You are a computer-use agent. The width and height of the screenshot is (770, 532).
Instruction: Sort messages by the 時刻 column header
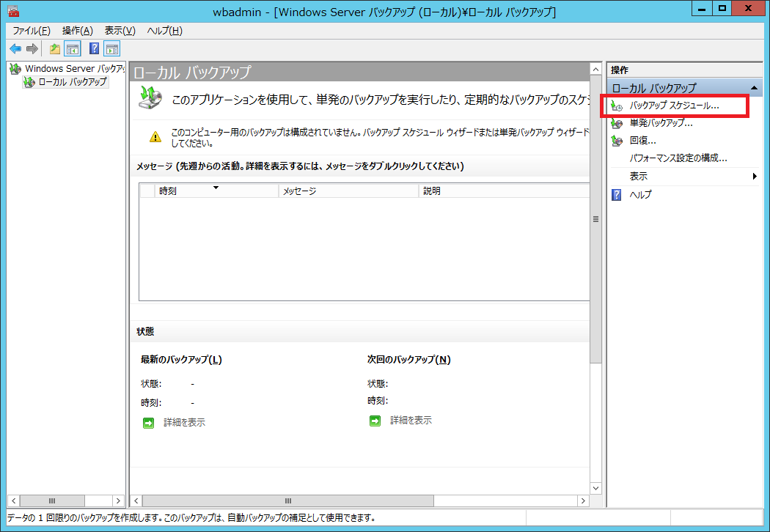pyautogui.click(x=216, y=191)
